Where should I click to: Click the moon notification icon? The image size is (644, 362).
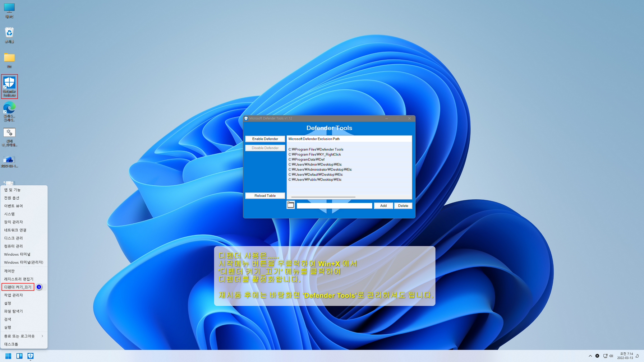(638, 356)
